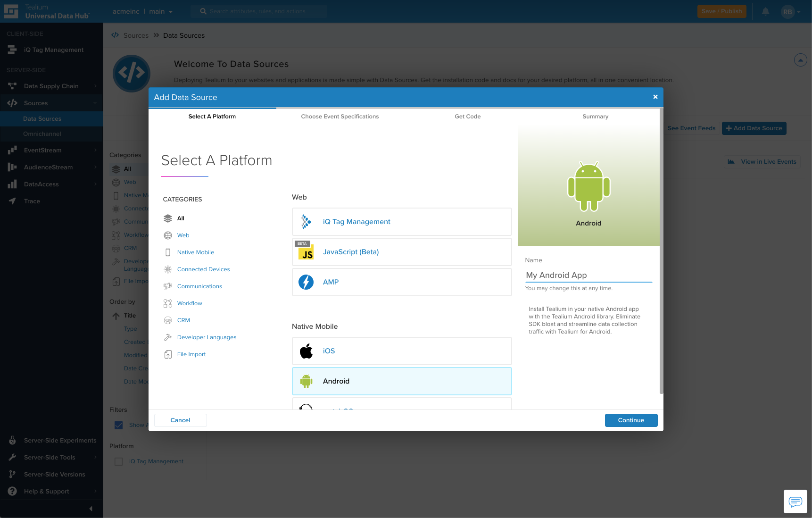The image size is (812, 518).
Task: Toggle the Show filter checkbox
Action: [x=119, y=425]
